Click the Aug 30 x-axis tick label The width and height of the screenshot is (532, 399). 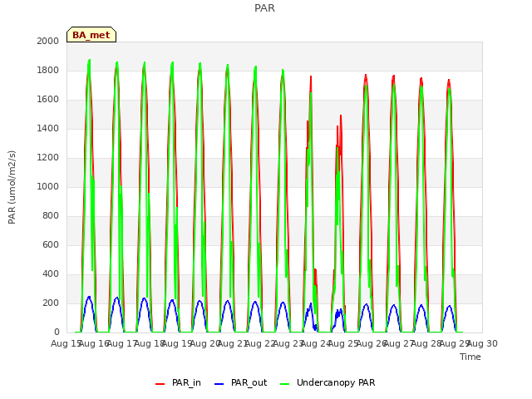coord(482,343)
